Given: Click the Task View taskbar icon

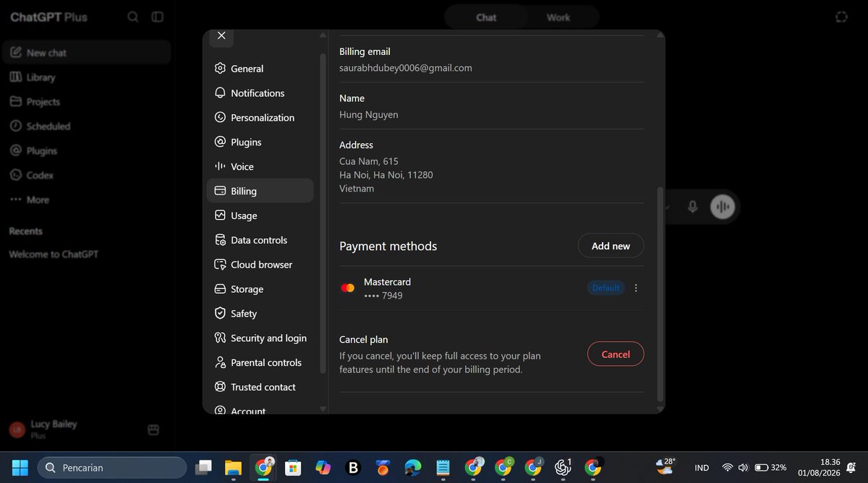Looking at the screenshot, I should tap(203, 468).
